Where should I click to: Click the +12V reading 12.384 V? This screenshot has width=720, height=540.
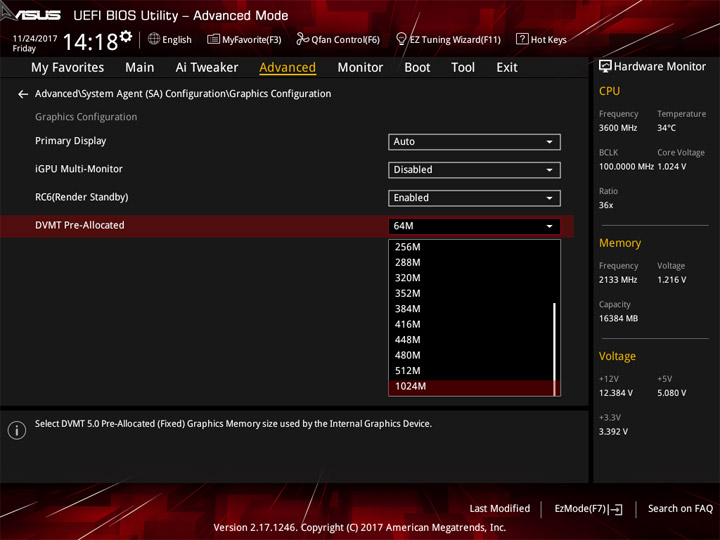coord(616,393)
